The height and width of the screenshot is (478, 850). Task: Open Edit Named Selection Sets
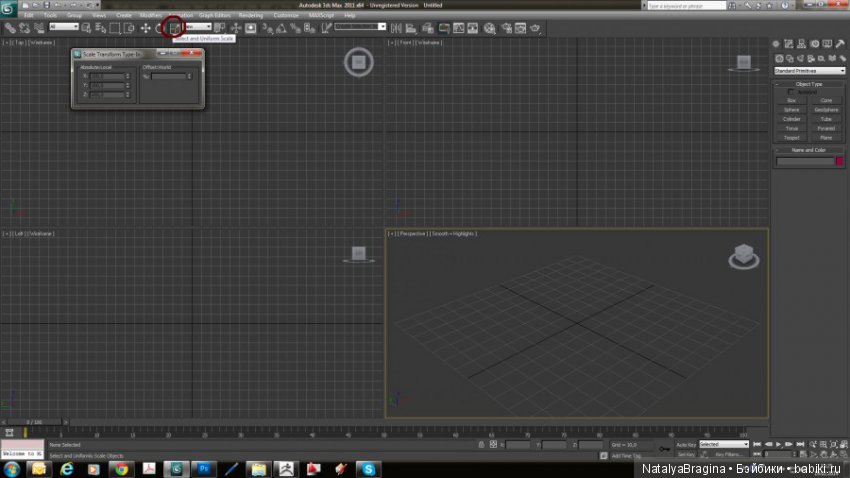326,28
